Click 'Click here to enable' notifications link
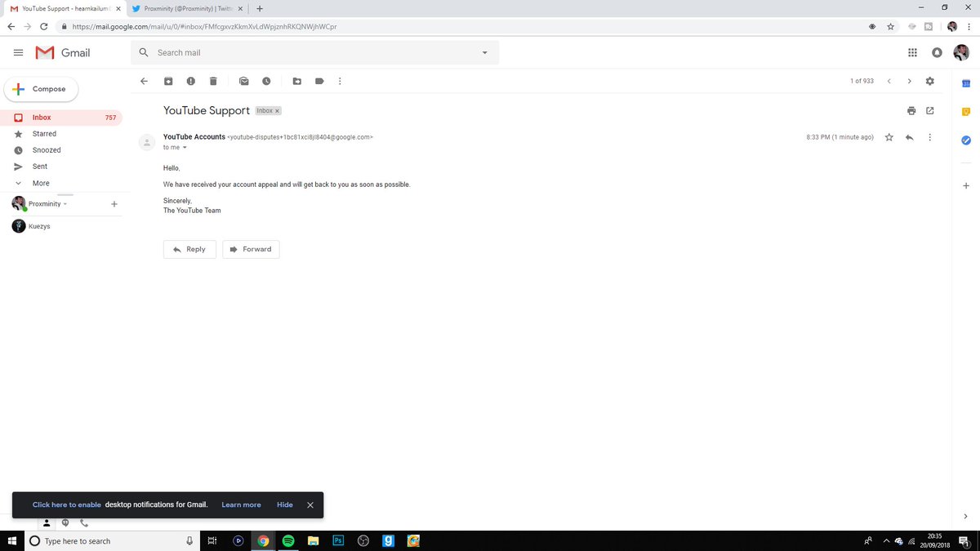This screenshot has height=551, width=980. [67, 504]
